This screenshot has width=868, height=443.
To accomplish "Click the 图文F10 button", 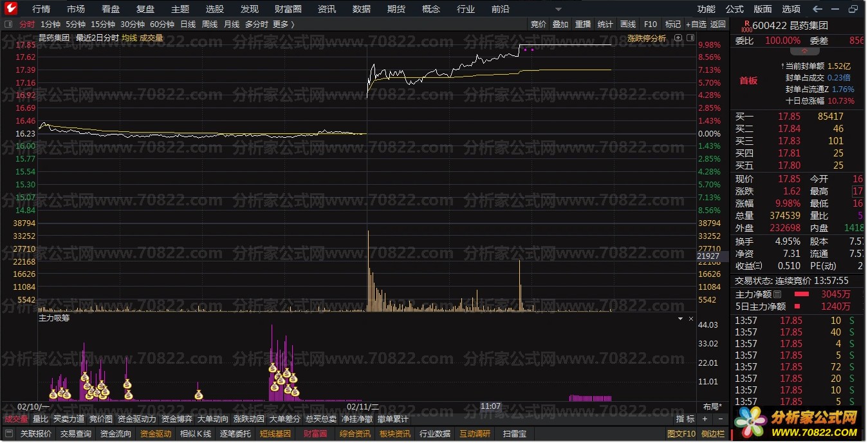I will (x=681, y=434).
